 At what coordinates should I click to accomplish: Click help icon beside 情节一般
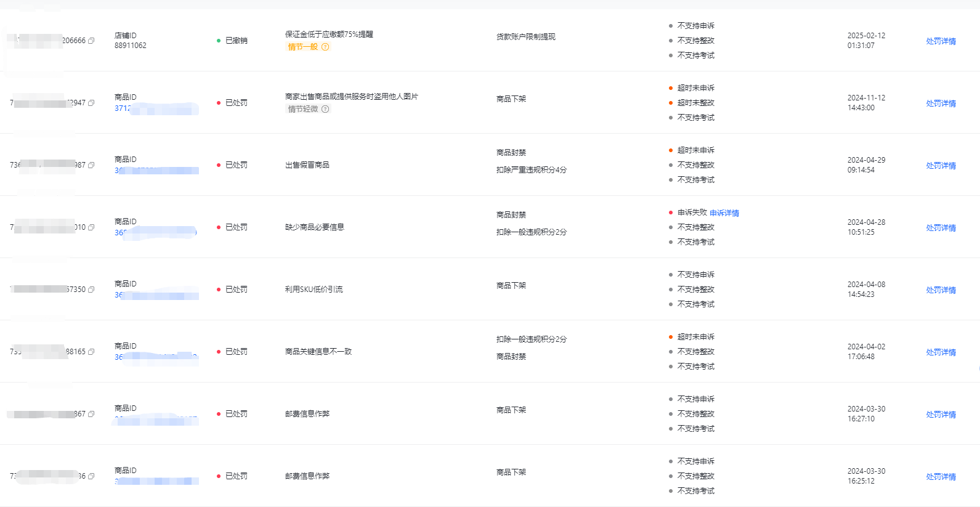point(325,47)
